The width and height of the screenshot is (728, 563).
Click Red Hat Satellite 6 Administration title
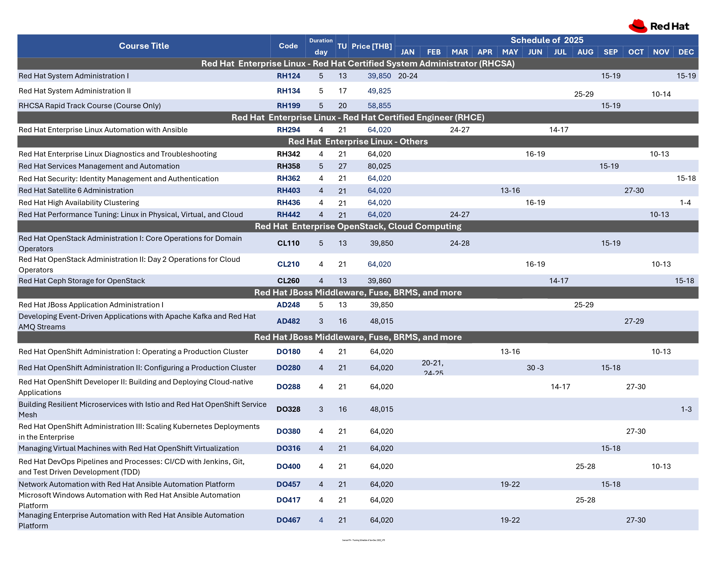click(x=76, y=191)
